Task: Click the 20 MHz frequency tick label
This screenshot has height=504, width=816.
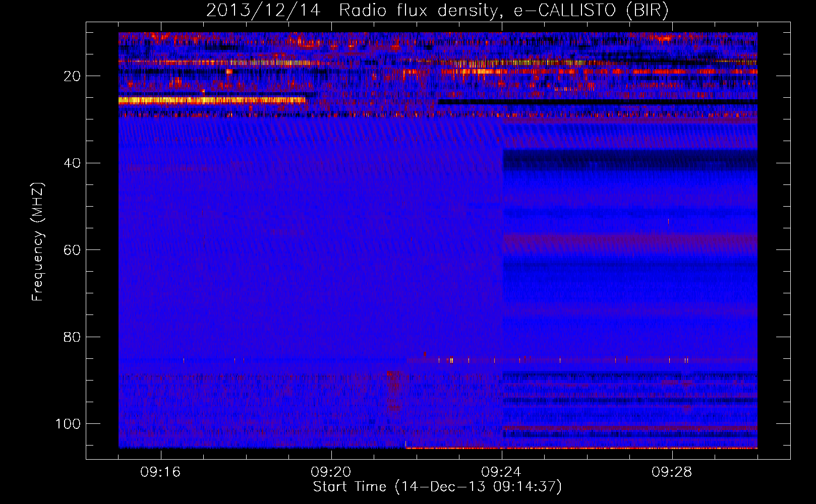Action: coord(73,76)
